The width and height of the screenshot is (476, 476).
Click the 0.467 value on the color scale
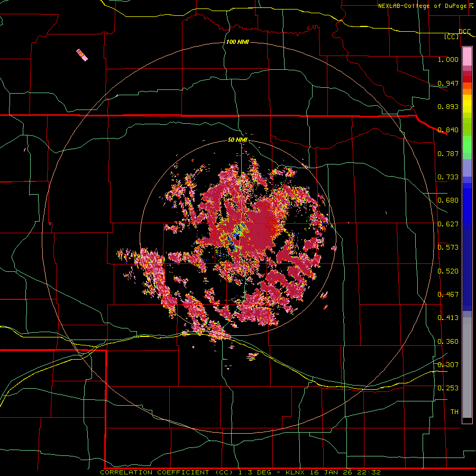pyautogui.click(x=448, y=295)
